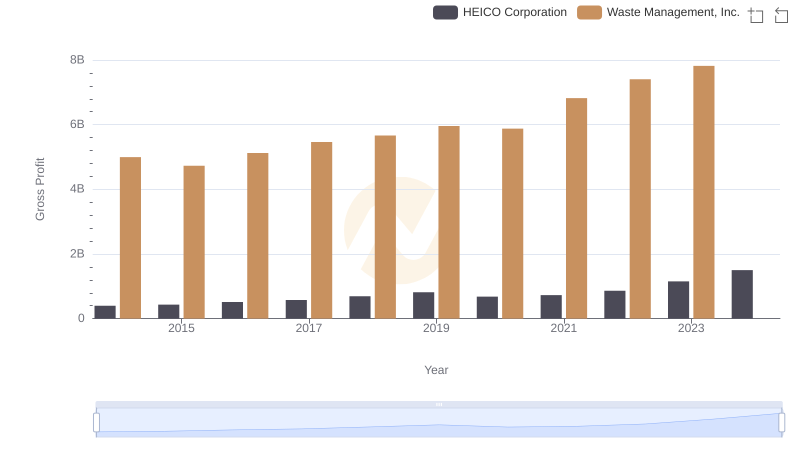Select the right handle of the range slider

tap(781, 422)
